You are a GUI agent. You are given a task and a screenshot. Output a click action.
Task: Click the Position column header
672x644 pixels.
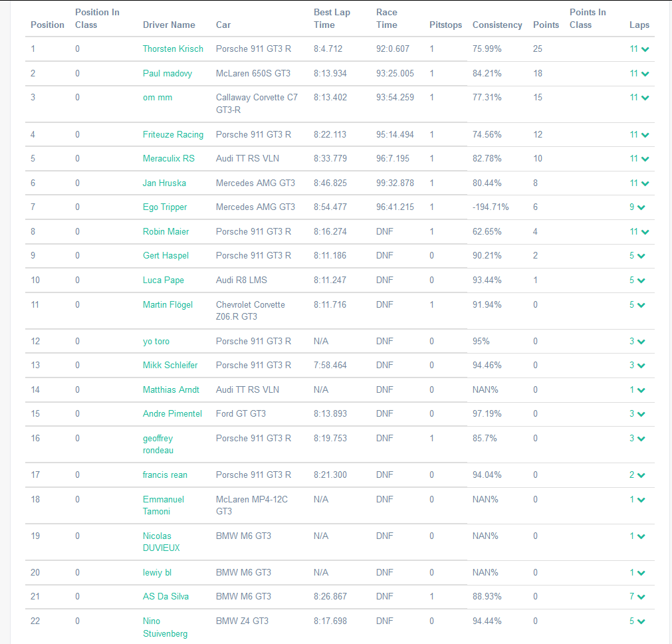point(47,25)
